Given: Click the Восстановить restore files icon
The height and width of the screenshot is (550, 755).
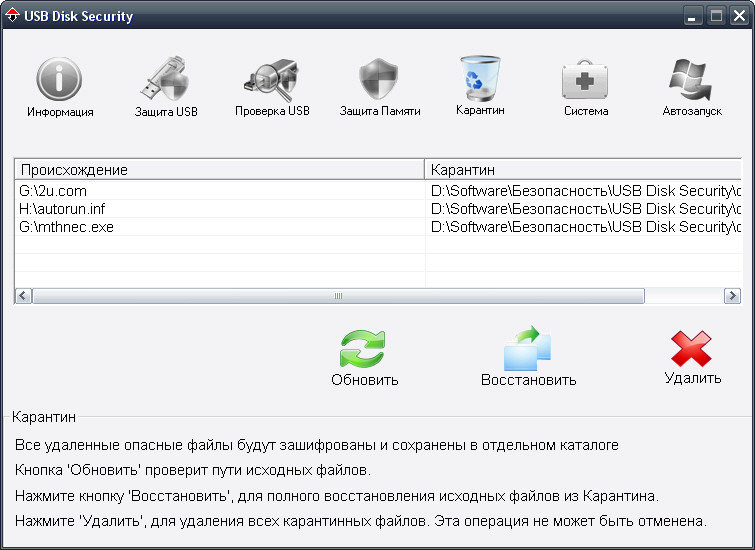Looking at the screenshot, I should 528,348.
